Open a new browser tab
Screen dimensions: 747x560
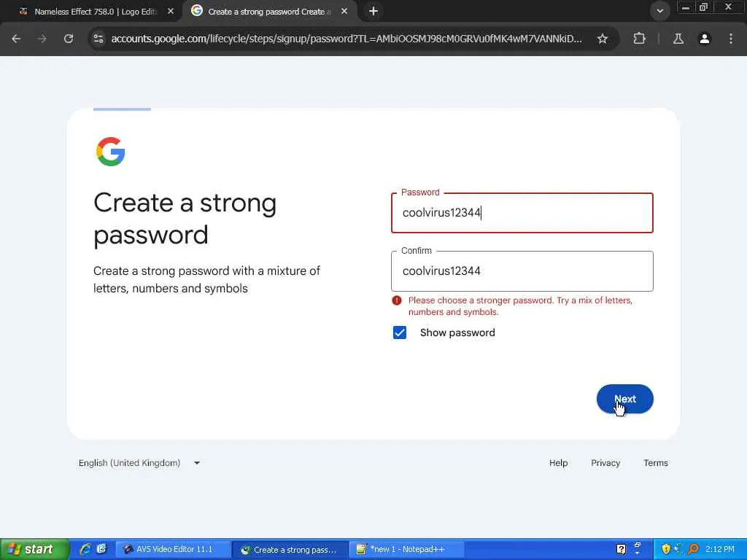pyautogui.click(x=373, y=11)
